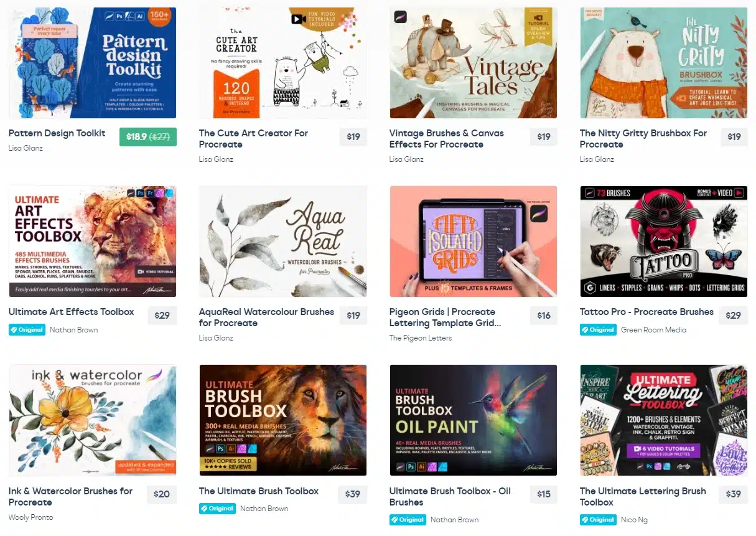Click the Procreate app icon on Vintage Tales thumbnail

(401, 17)
